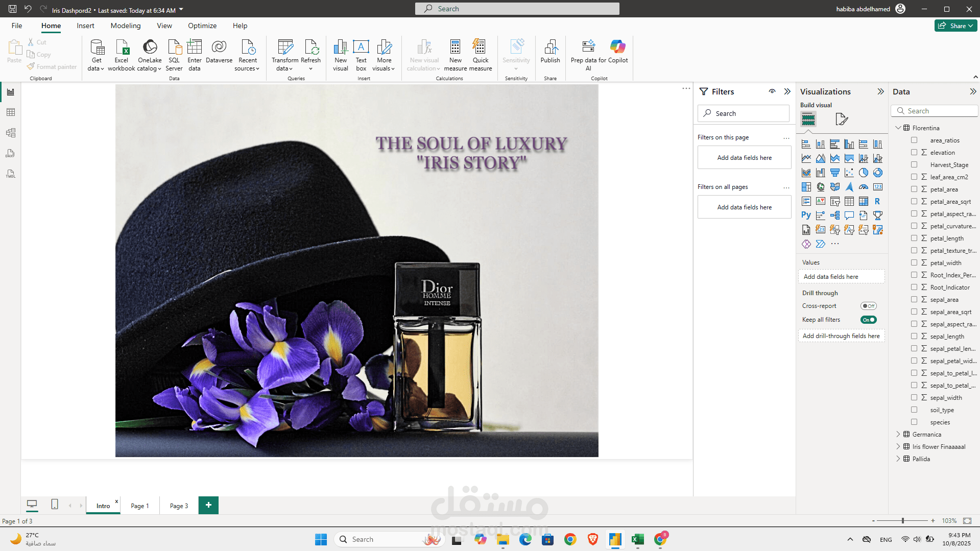Open the Format visual paintbrush pane
The height and width of the screenshot is (551, 980).
coord(841,119)
